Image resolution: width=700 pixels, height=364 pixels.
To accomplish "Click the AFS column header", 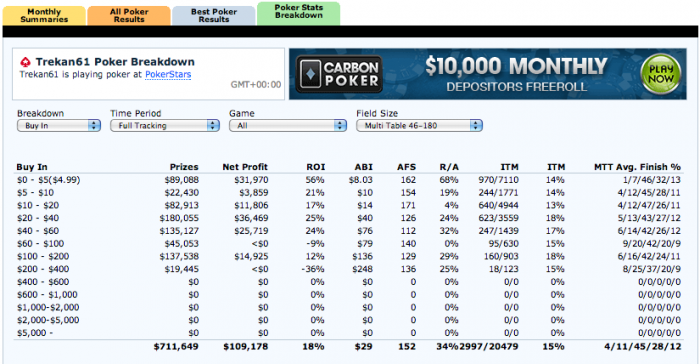I will coord(407,167).
